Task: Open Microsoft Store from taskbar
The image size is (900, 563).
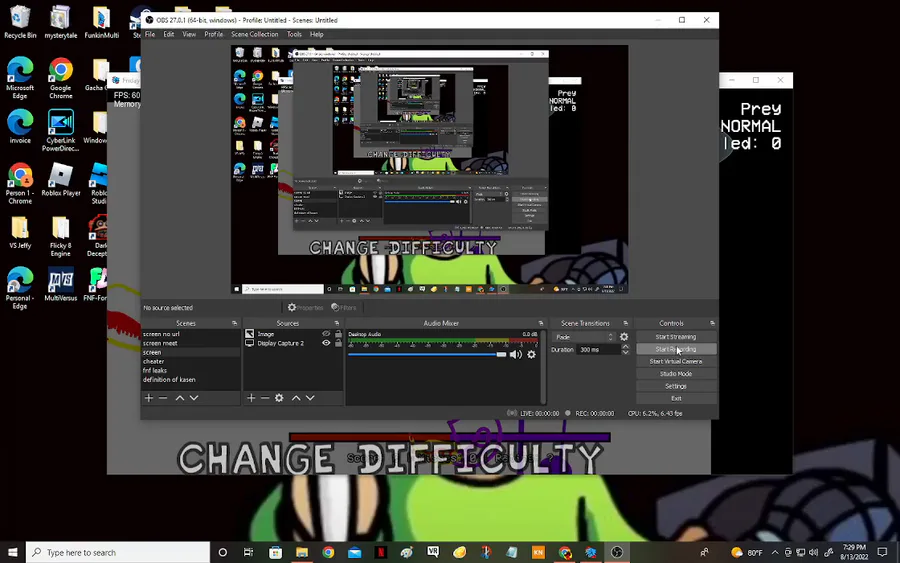Action: click(276, 552)
